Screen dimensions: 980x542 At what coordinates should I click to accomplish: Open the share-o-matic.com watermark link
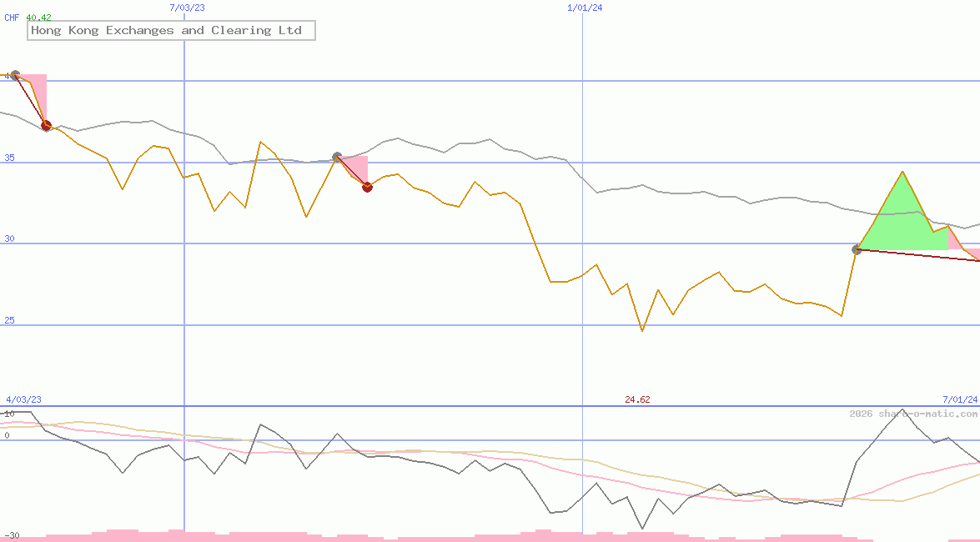coord(913,414)
